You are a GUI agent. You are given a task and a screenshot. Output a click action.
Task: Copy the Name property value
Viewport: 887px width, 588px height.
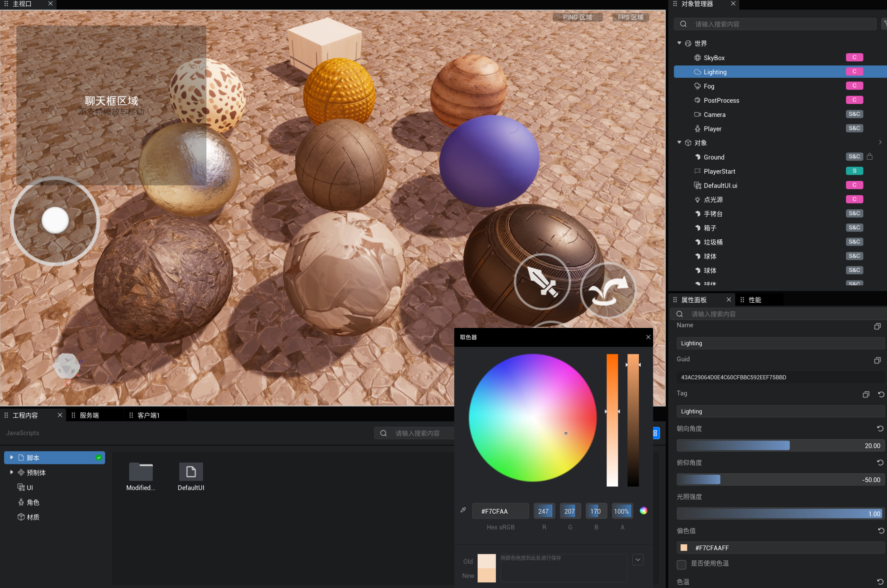pyautogui.click(x=877, y=326)
